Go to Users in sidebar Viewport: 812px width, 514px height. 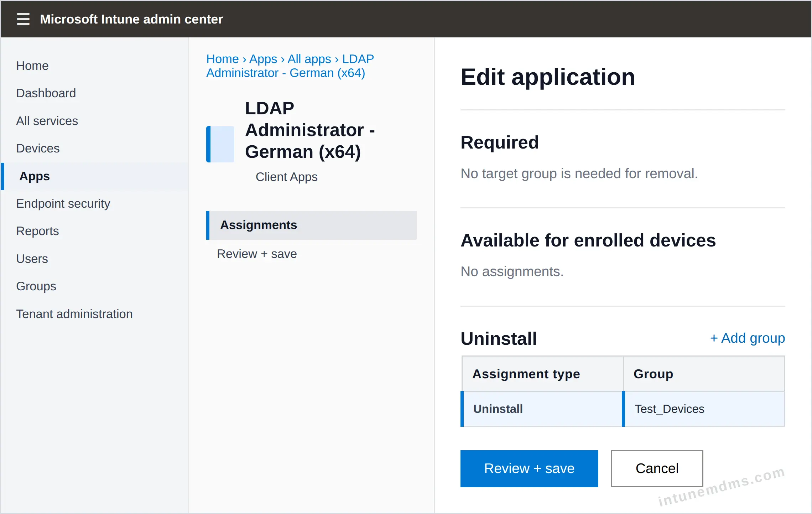coord(32,259)
